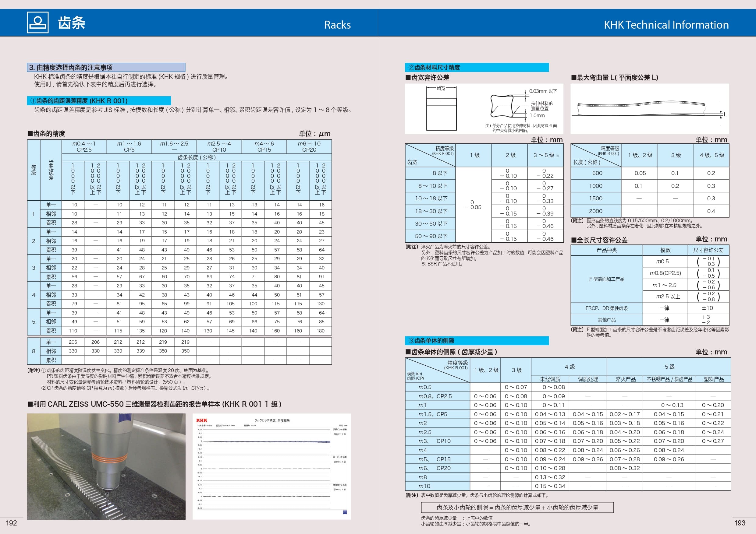756x534 pixels.
Task: Click the cumulative value '180' in grade 5
Action: click(320, 331)
